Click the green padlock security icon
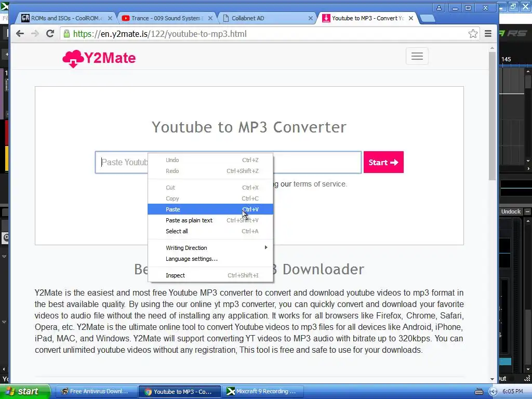Screen dimensions: 532x399 (x=67, y=33)
